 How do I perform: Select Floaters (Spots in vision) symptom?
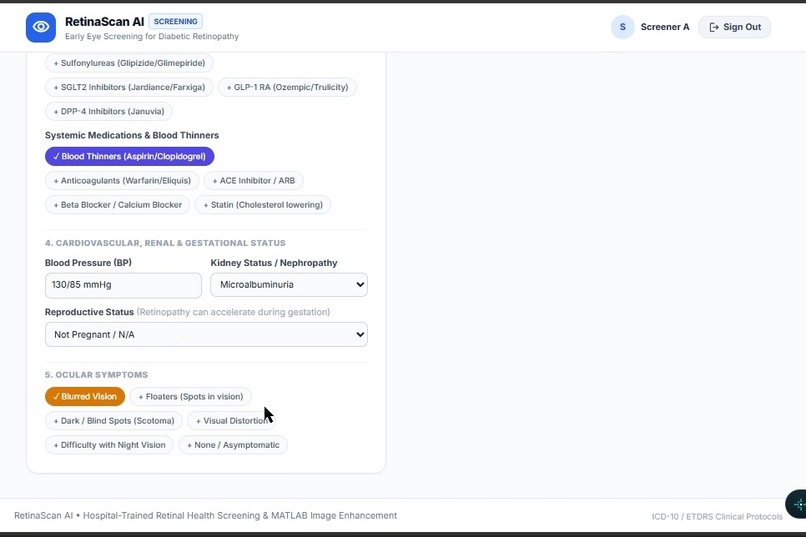pos(190,396)
